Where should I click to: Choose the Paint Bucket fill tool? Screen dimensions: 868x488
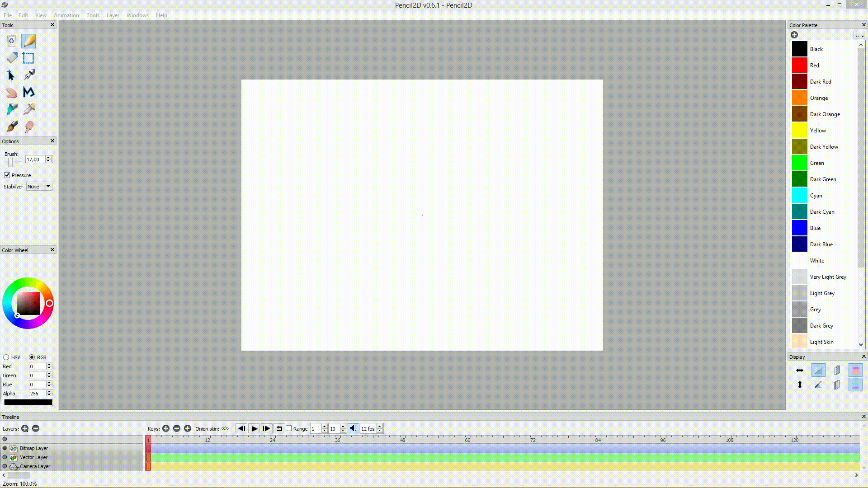tap(12, 109)
